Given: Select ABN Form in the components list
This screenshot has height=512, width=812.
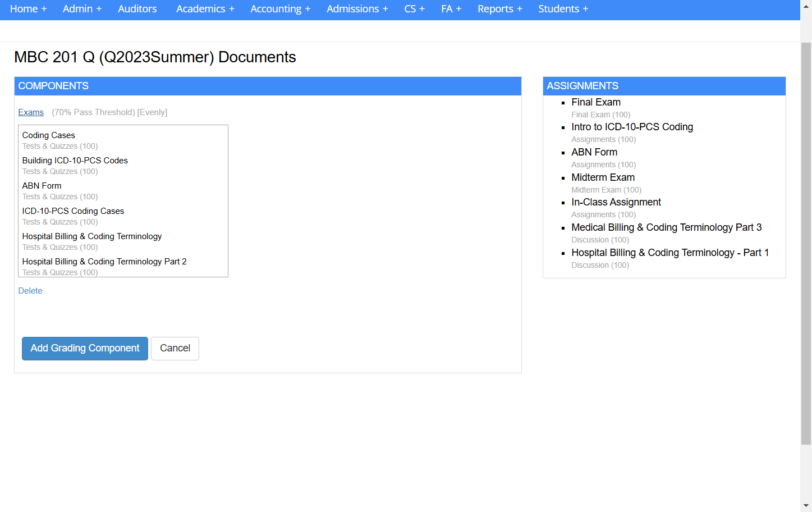Looking at the screenshot, I should tap(42, 186).
